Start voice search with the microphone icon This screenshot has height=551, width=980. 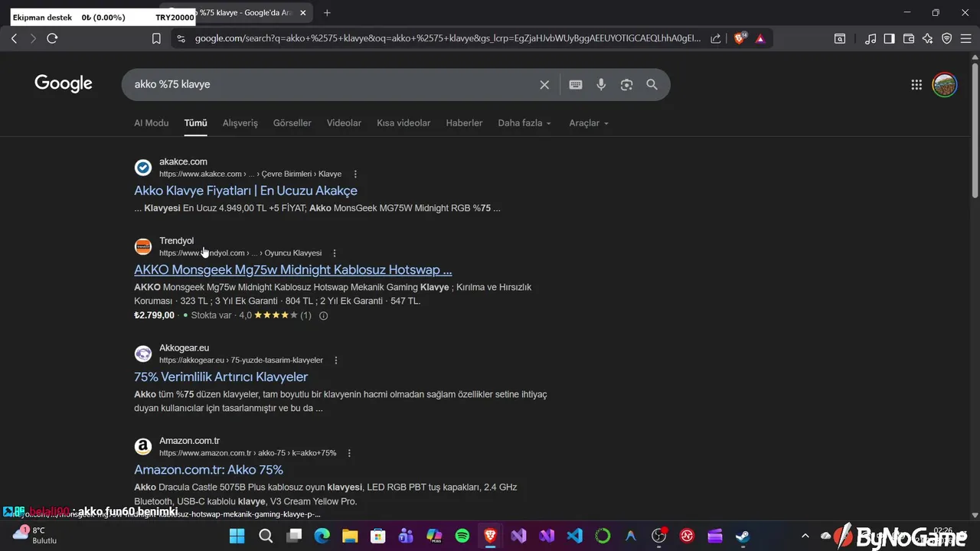601,85
